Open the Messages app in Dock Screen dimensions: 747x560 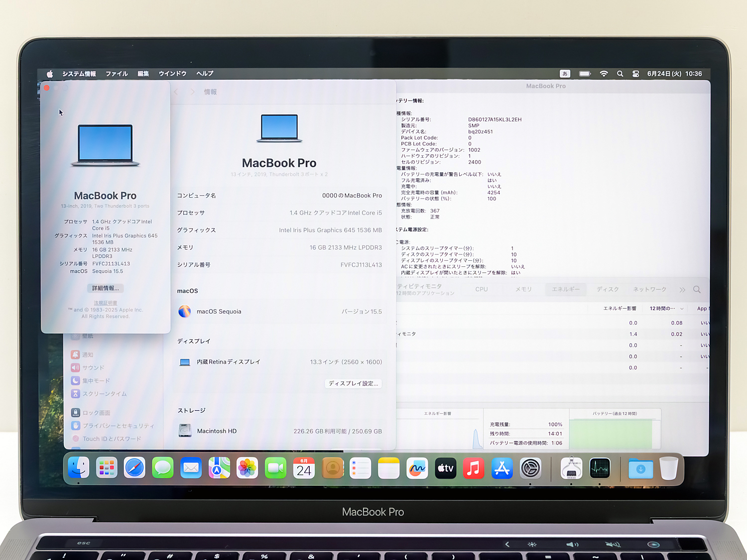click(163, 468)
